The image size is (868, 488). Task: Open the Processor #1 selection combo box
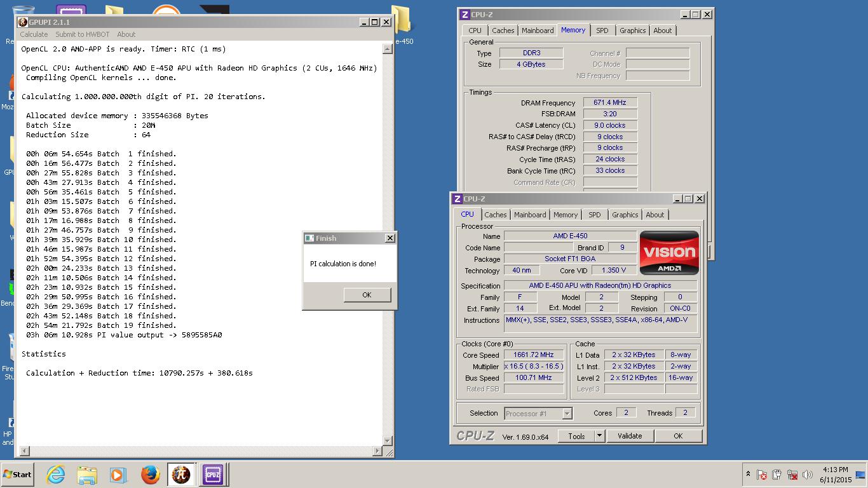(x=538, y=414)
